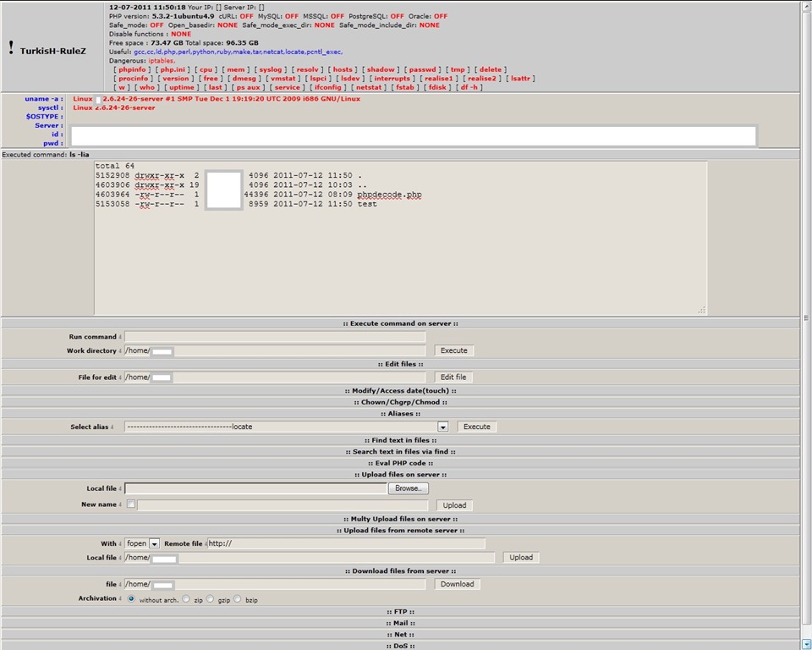The width and height of the screenshot is (812, 650).
Task: Click the Download button
Action: tap(458, 584)
